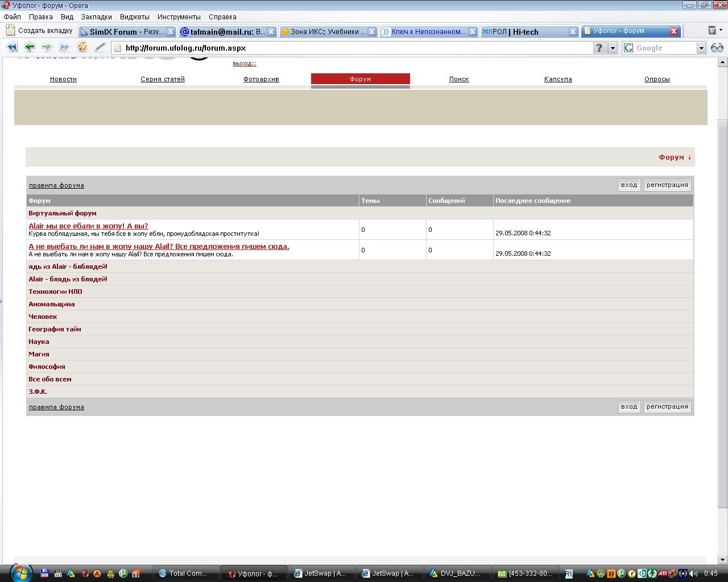Reload the page with the orange refresh icon
Image resolution: width=728 pixels, height=582 pixels.
coord(82,47)
